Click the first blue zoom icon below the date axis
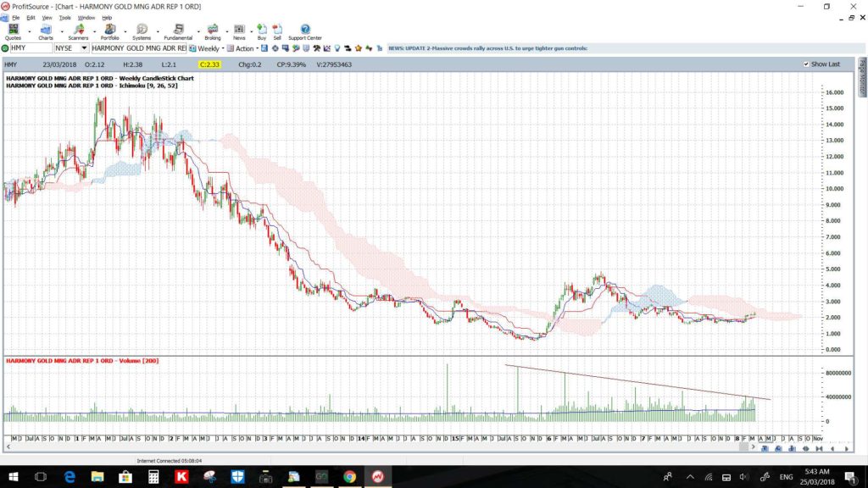This screenshot has width=868, height=488. pyautogui.click(x=765, y=449)
